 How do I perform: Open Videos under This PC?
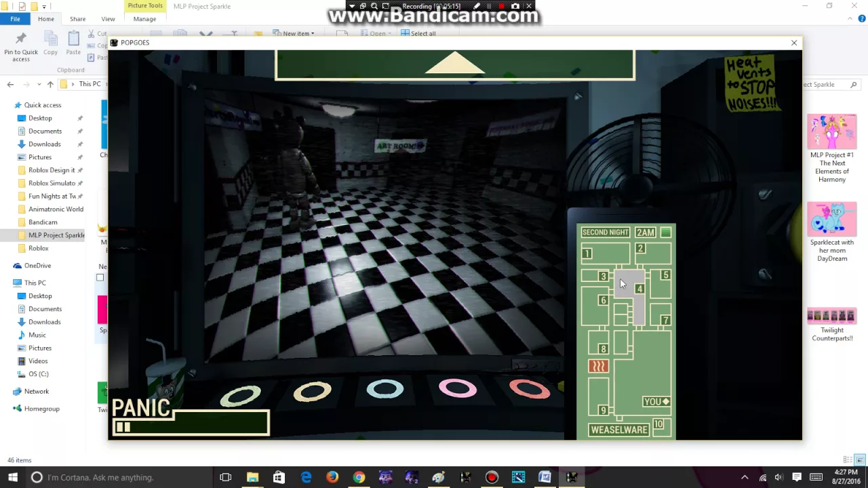(x=33, y=361)
